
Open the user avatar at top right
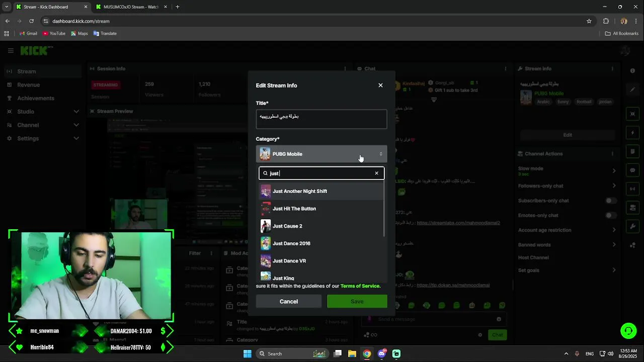coord(625,51)
